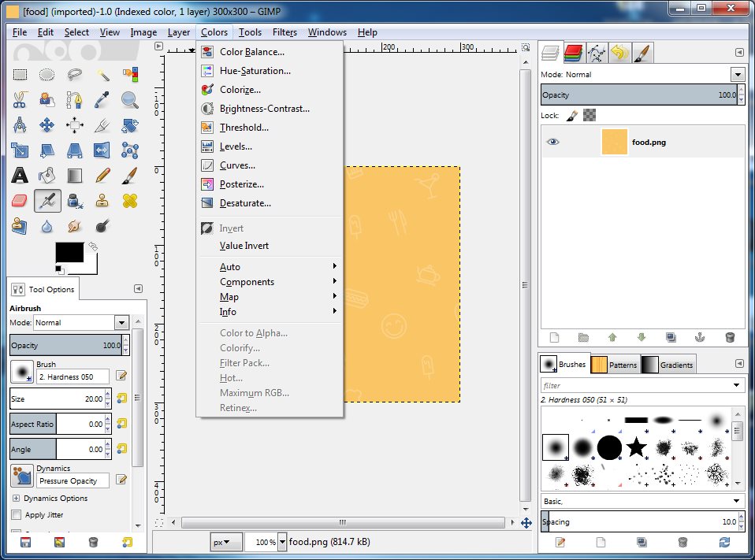Viewport: 755px width, 560px height.
Task: Toggle the lock alpha channel checkerboard button
Action: 589,115
